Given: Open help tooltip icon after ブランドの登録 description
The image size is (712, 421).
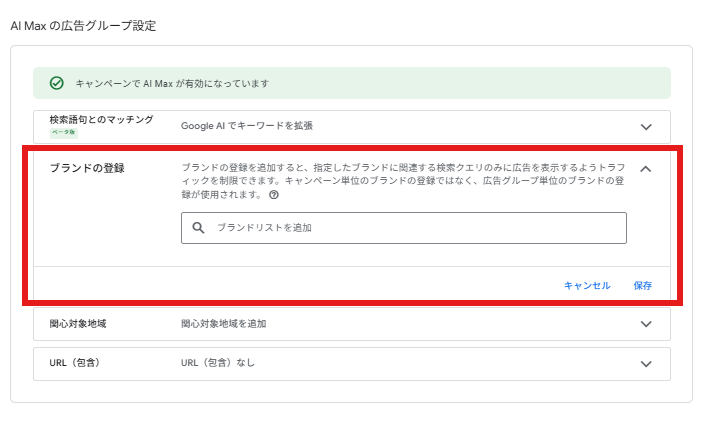Looking at the screenshot, I should pos(274,195).
